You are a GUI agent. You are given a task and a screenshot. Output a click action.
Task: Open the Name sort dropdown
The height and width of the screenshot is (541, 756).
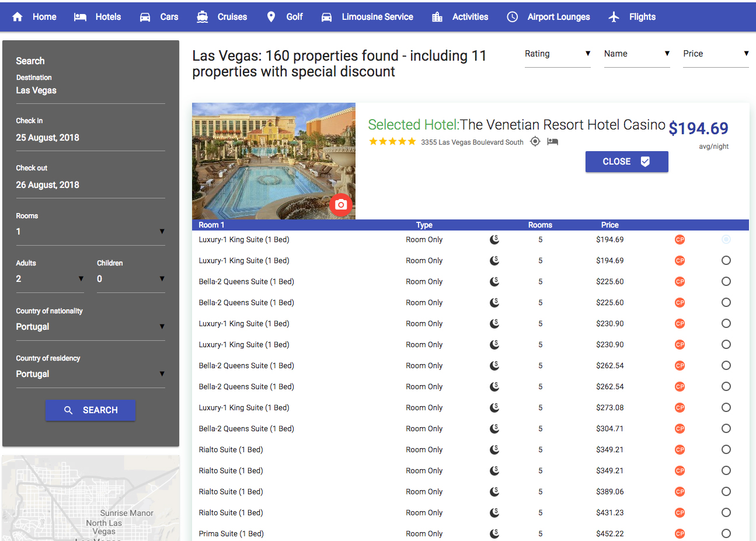[x=637, y=54]
